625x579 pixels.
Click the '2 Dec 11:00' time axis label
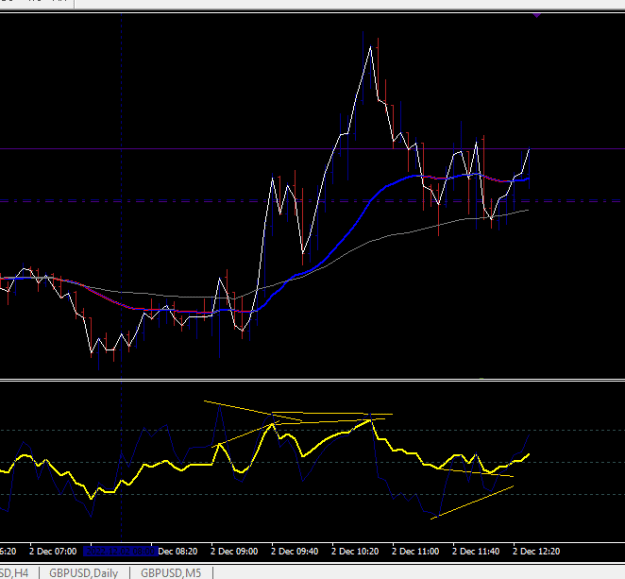coord(415,552)
